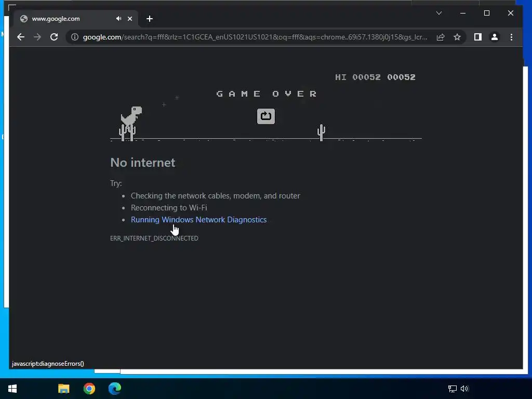
Task: Click the T-Rex dinosaur character
Action: [131, 116]
